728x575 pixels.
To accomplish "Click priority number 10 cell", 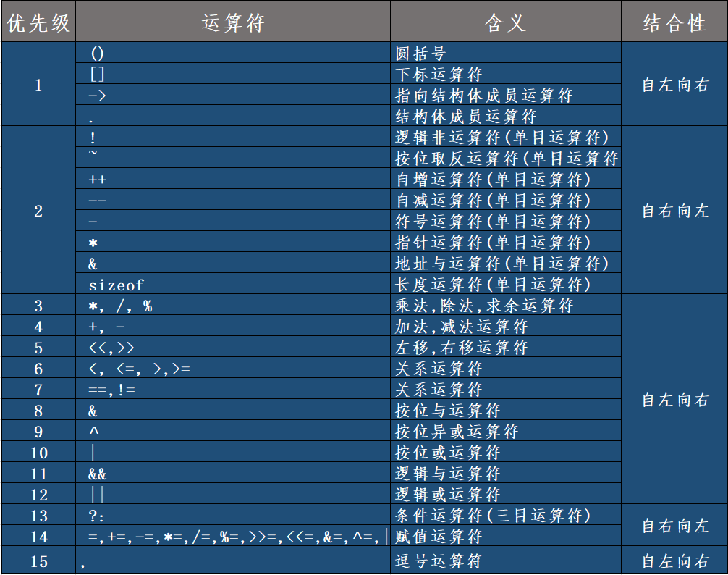I will pyautogui.click(x=38, y=451).
